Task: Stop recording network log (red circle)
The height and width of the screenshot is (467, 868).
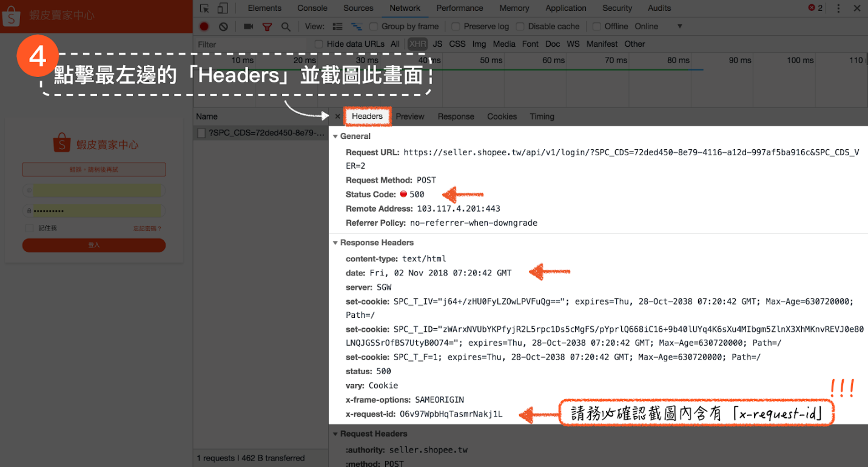Action: coord(204,27)
